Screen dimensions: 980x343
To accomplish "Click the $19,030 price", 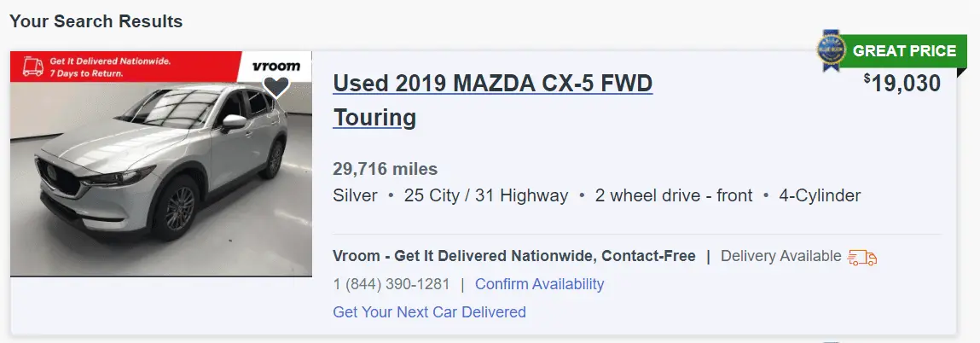I will point(902,83).
